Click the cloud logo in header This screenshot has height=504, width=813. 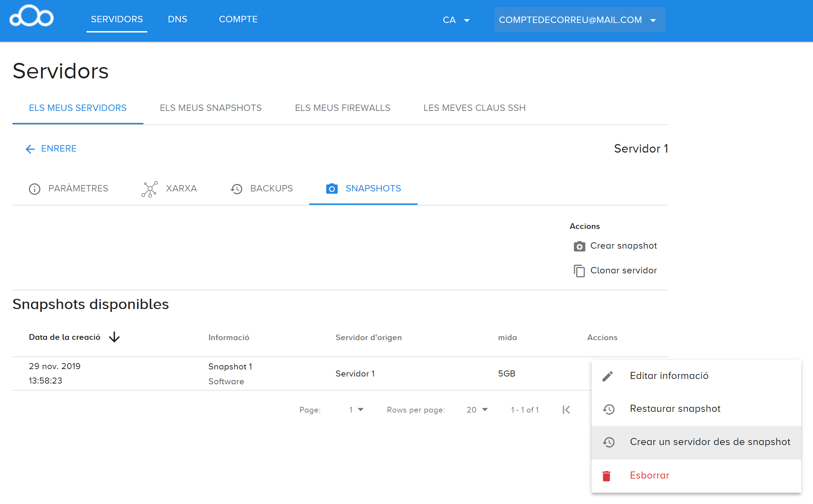tap(31, 16)
